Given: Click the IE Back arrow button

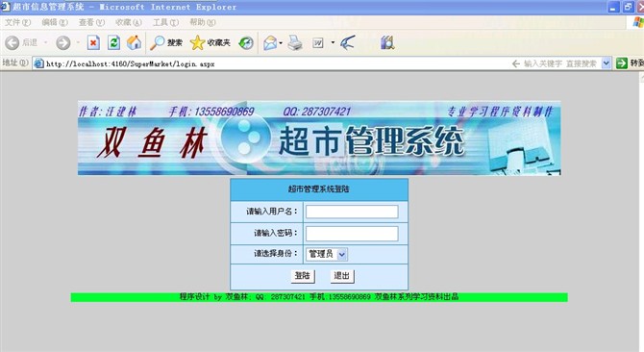Looking at the screenshot, I should click(x=12, y=42).
